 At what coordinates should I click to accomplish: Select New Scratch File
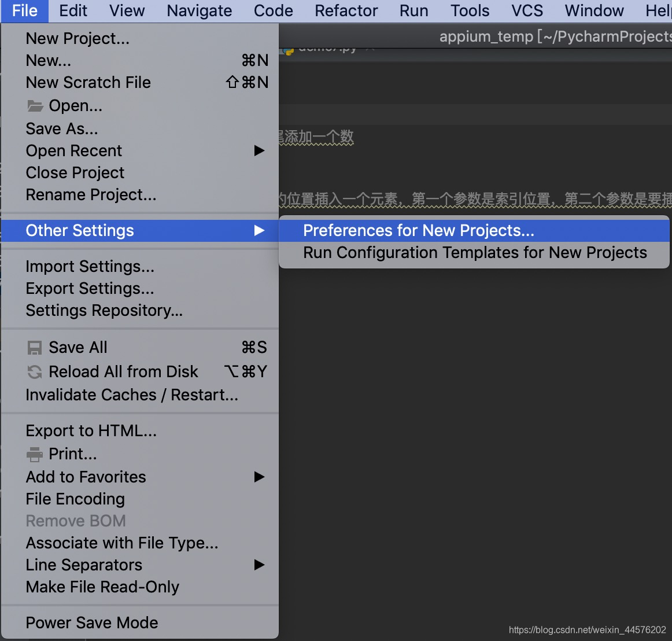(140, 82)
